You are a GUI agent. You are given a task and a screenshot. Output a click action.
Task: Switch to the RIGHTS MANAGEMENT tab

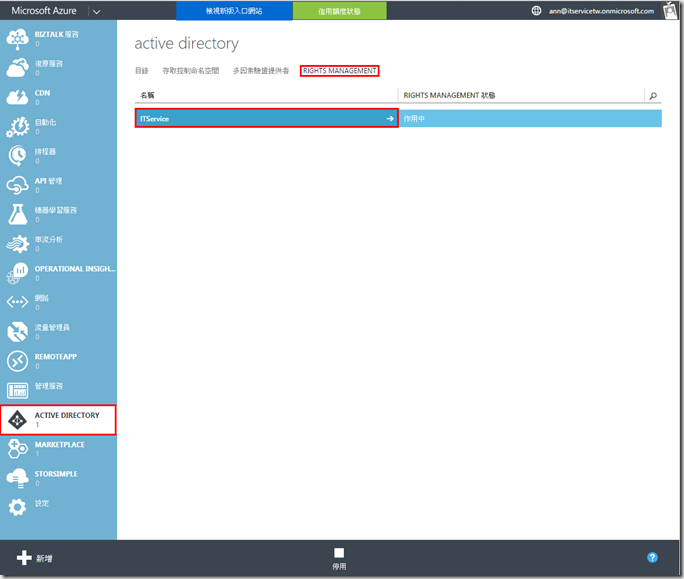pyautogui.click(x=339, y=71)
